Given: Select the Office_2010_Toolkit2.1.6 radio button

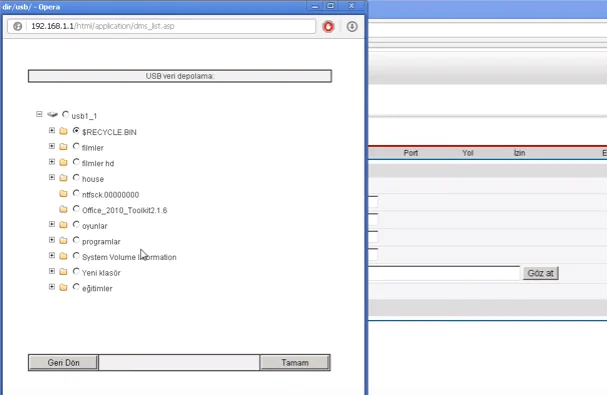Looking at the screenshot, I should (x=76, y=209).
